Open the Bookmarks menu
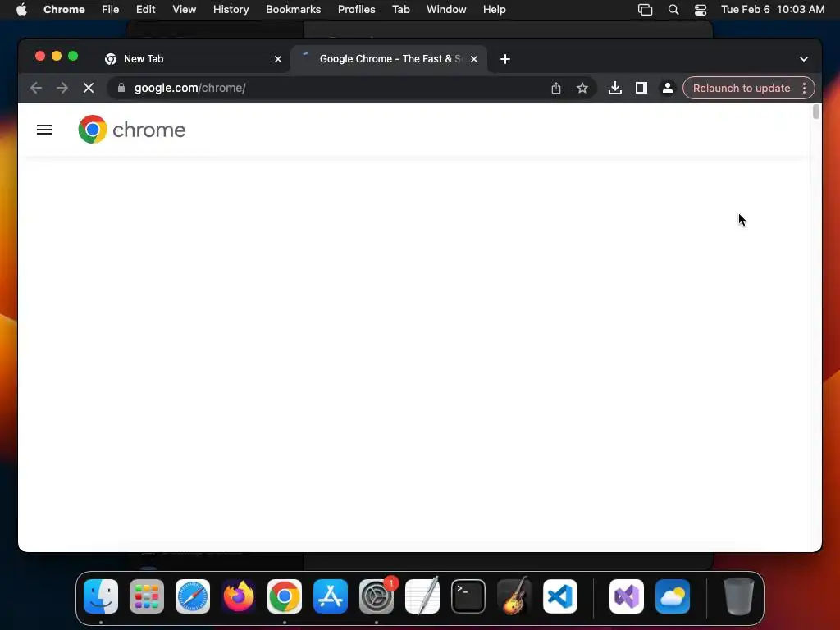 click(293, 9)
